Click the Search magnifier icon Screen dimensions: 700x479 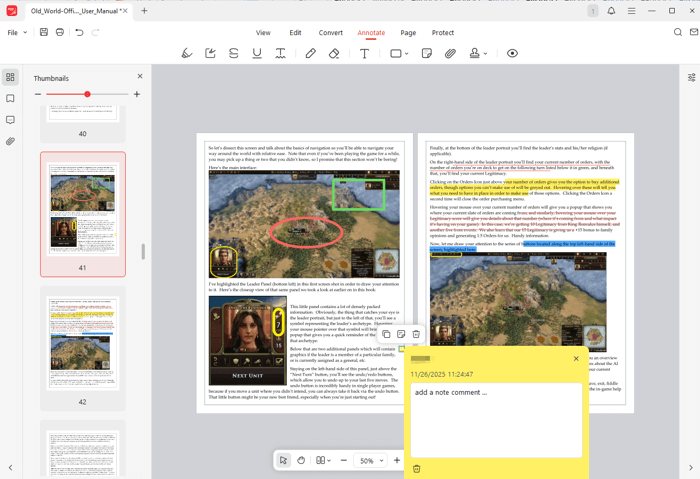click(678, 32)
